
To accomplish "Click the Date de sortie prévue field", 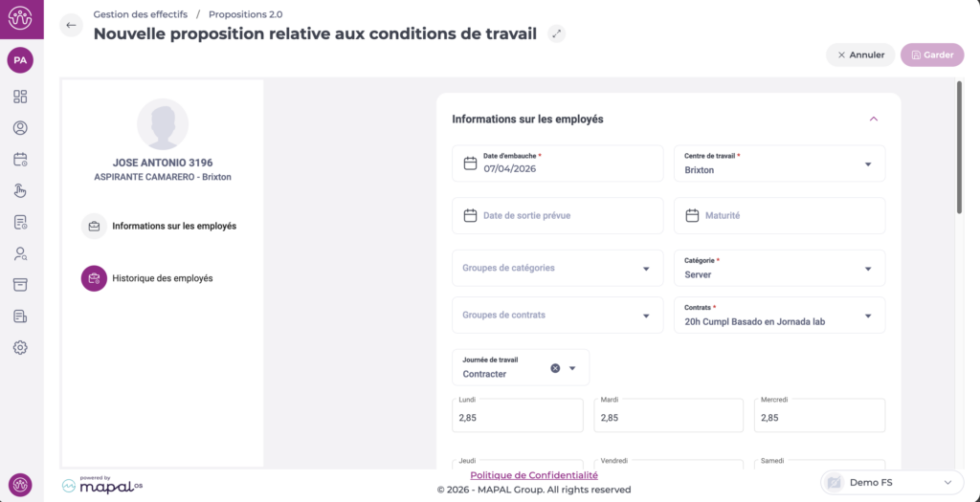I will pos(557,216).
